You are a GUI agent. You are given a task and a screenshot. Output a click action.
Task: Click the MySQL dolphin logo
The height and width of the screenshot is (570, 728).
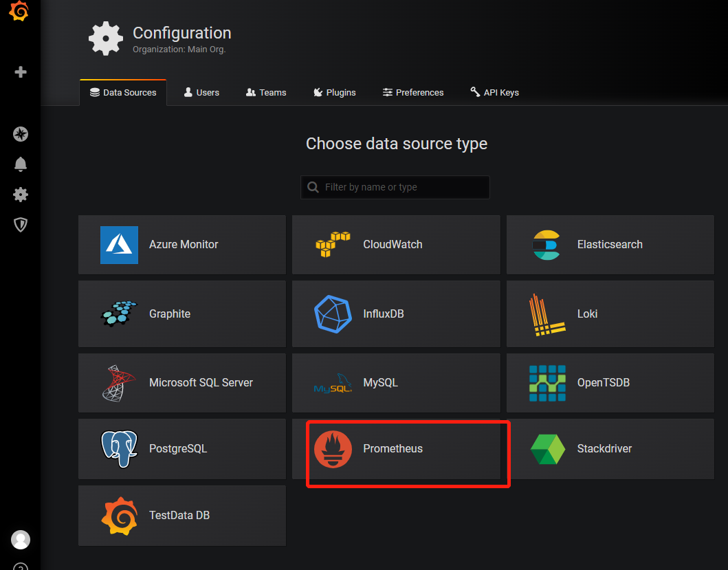[333, 383]
